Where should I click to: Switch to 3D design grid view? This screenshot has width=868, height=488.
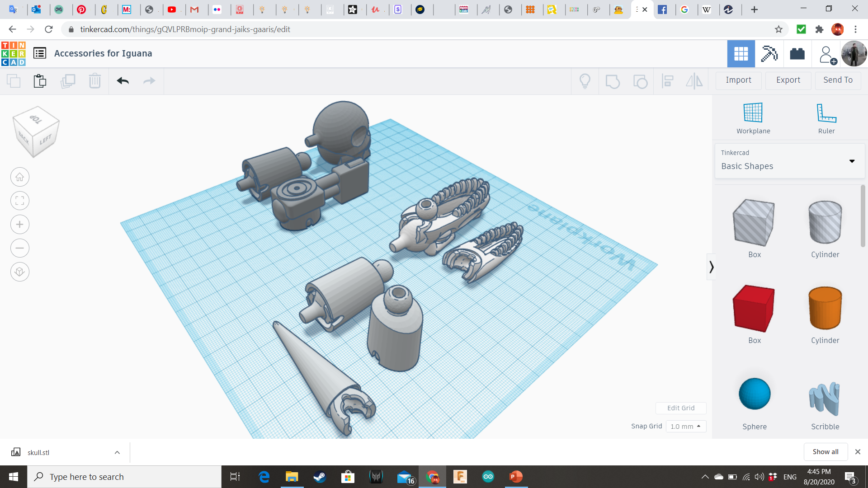click(741, 54)
